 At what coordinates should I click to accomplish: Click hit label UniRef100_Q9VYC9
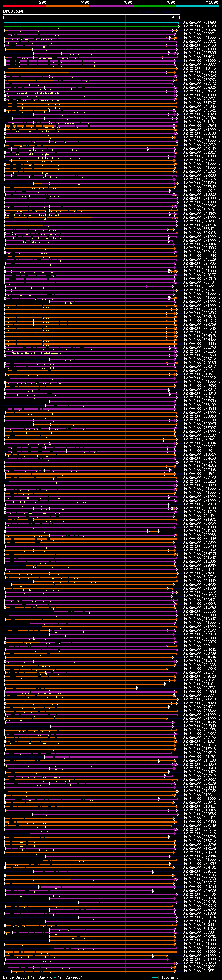coord(199,145)
